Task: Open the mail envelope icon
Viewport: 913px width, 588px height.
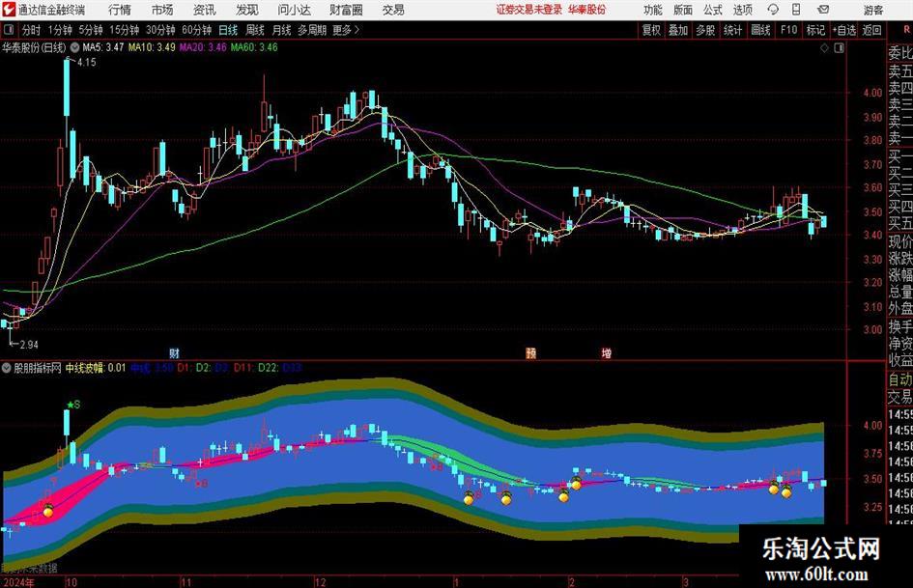Action: coord(823,10)
